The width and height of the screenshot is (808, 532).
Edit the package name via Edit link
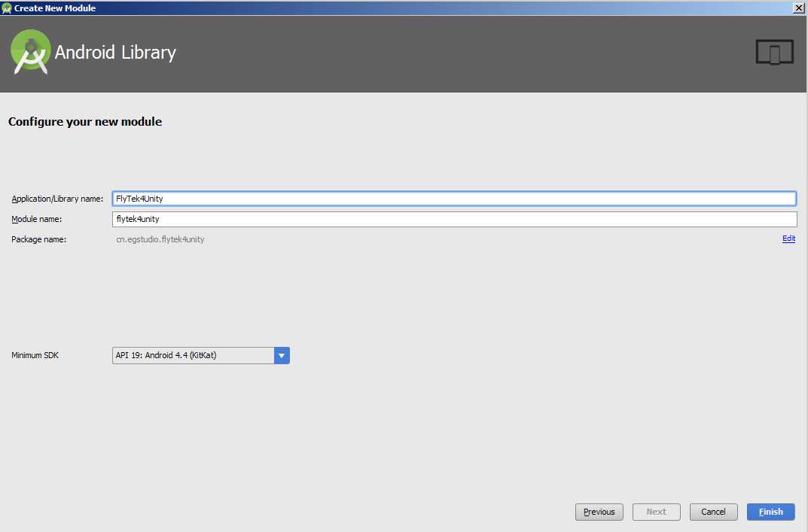[x=788, y=239]
